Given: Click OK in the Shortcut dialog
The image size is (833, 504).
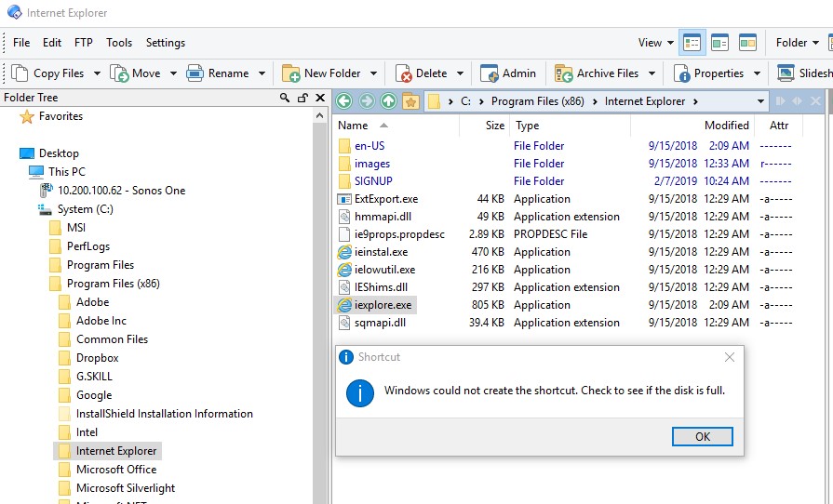Looking at the screenshot, I should pos(703,437).
